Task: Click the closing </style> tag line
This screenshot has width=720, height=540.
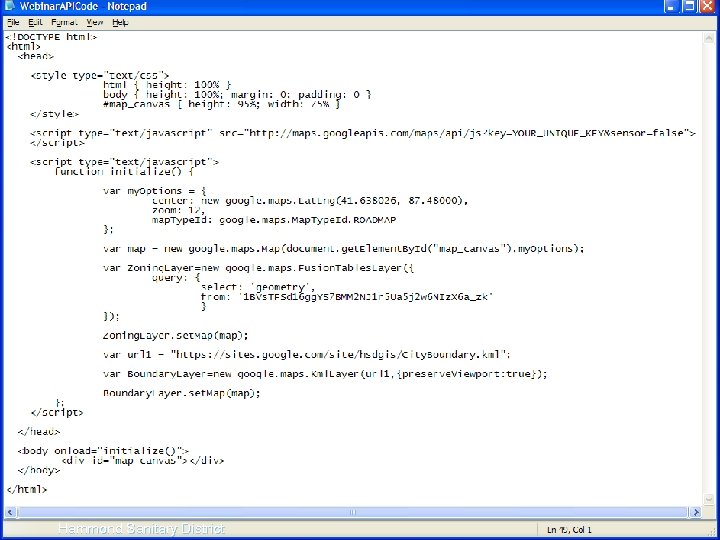Action: [x=55, y=114]
